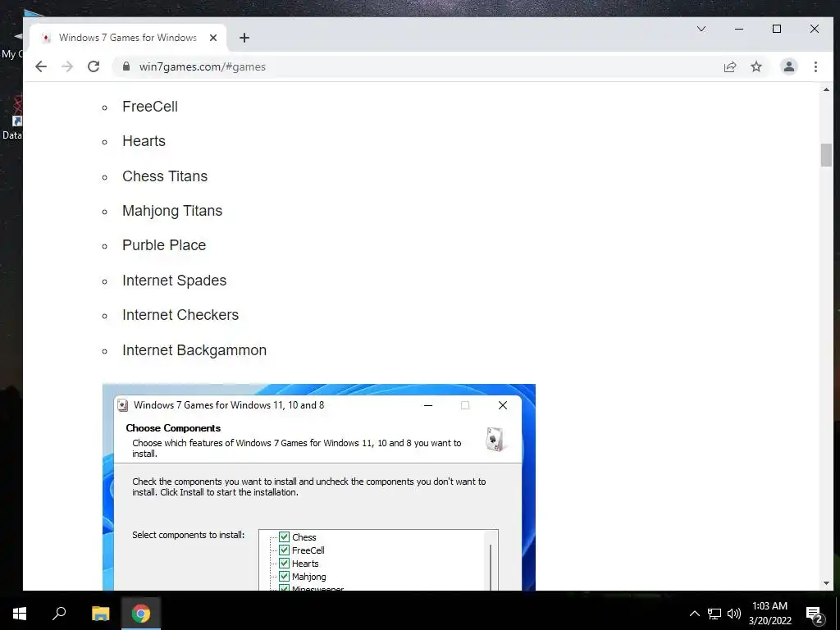View site security padlock info
Screen dimensions: 840x630
point(126,66)
